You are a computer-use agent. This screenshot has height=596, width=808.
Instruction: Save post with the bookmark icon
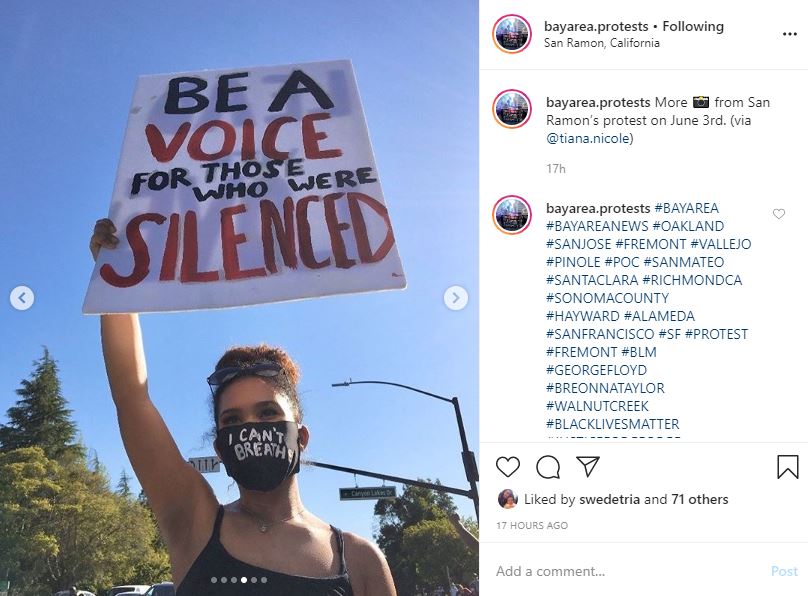[787, 467]
